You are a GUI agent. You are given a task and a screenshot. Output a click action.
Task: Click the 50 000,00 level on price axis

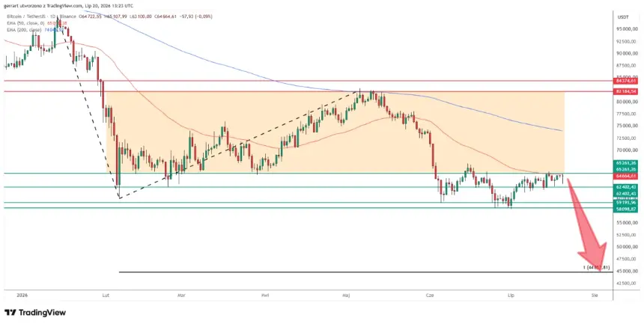627,247
